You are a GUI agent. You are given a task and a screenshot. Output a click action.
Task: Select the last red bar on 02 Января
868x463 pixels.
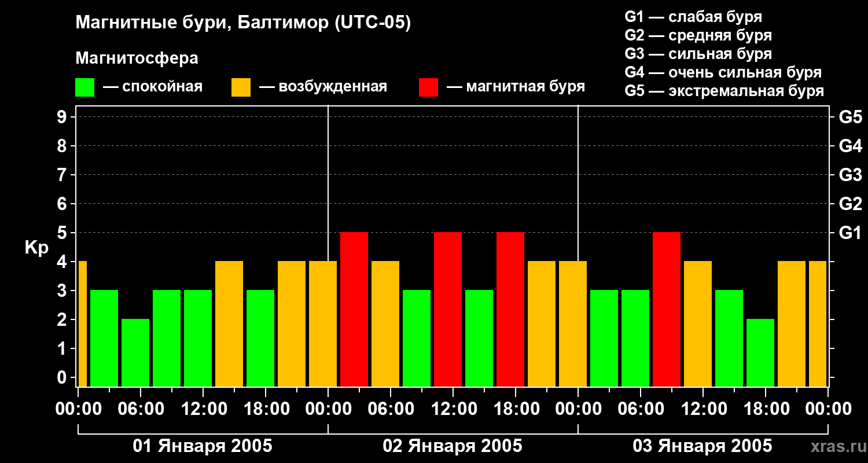pyautogui.click(x=510, y=309)
